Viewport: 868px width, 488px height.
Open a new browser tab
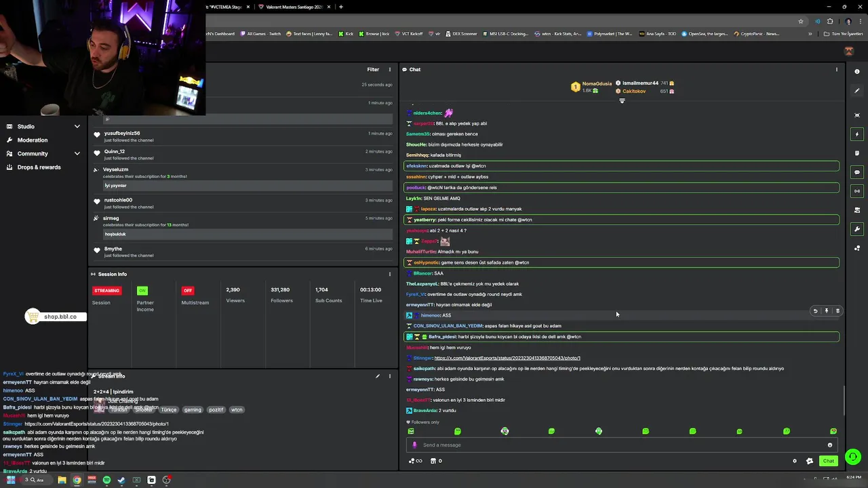point(340,7)
